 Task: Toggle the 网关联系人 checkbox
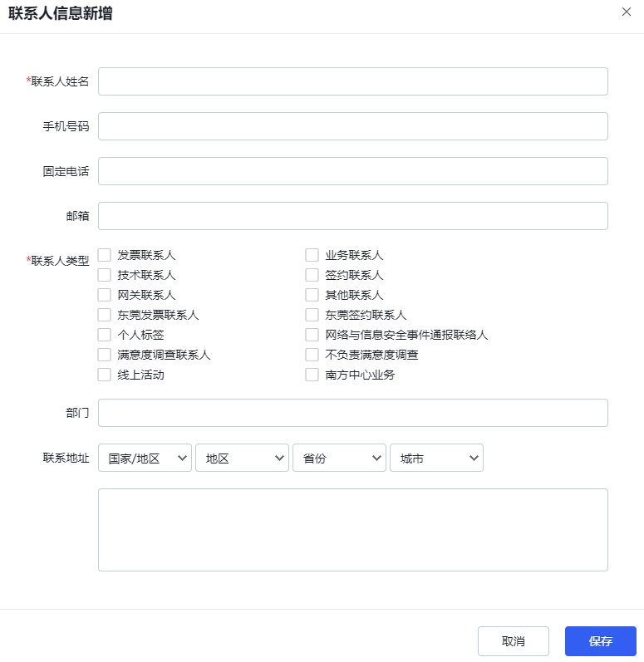105,295
